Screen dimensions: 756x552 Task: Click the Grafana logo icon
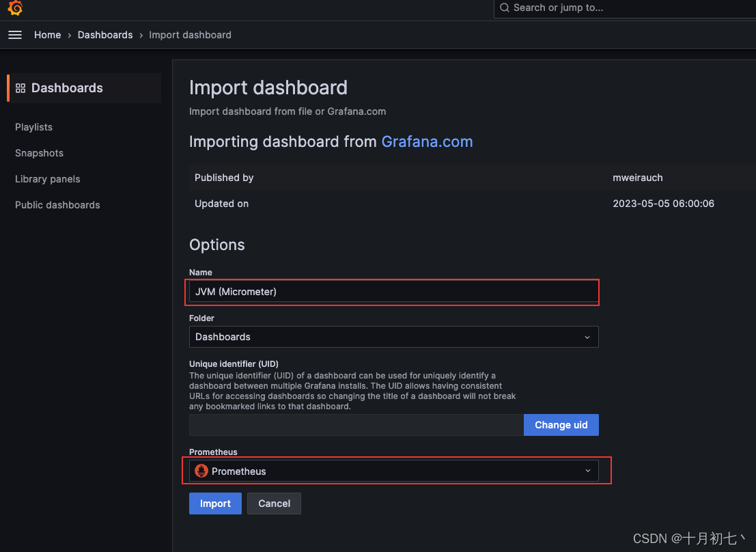[x=15, y=8]
